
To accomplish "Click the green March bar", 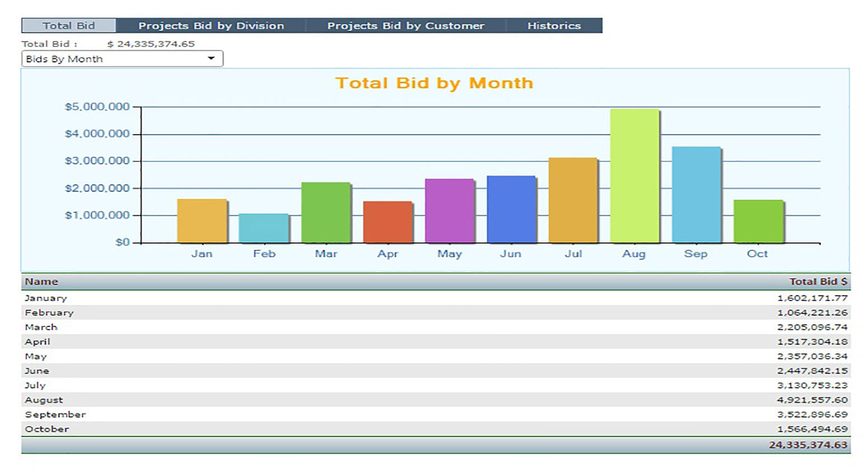I will (326, 213).
